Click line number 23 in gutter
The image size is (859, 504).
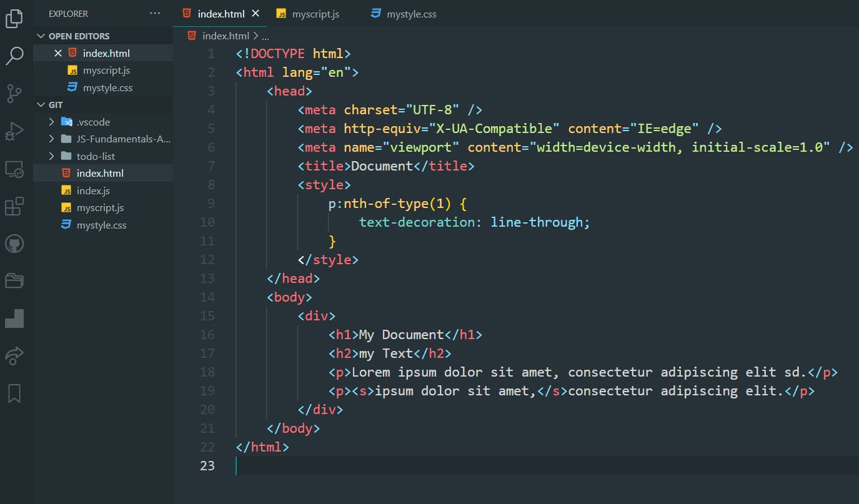pos(207,466)
